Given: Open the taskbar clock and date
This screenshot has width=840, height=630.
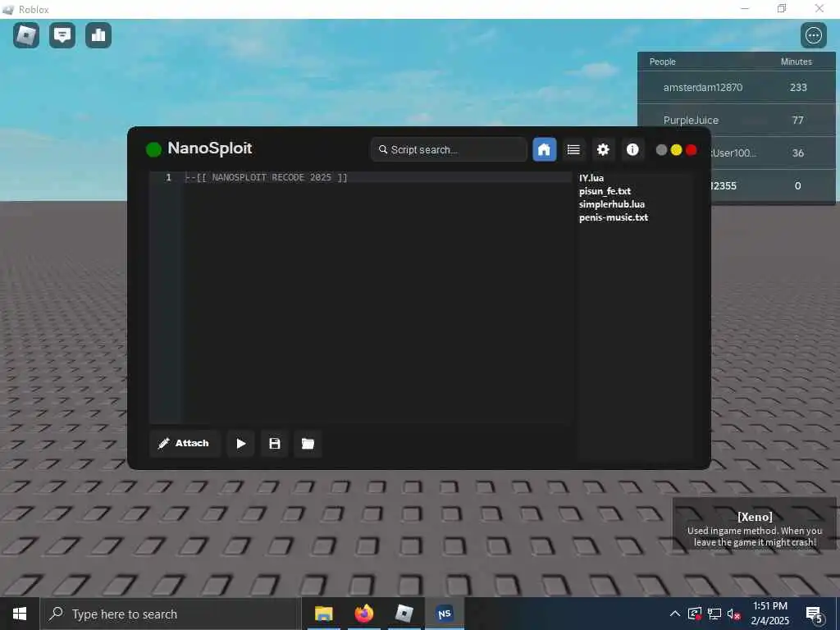Looking at the screenshot, I should [x=769, y=614].
